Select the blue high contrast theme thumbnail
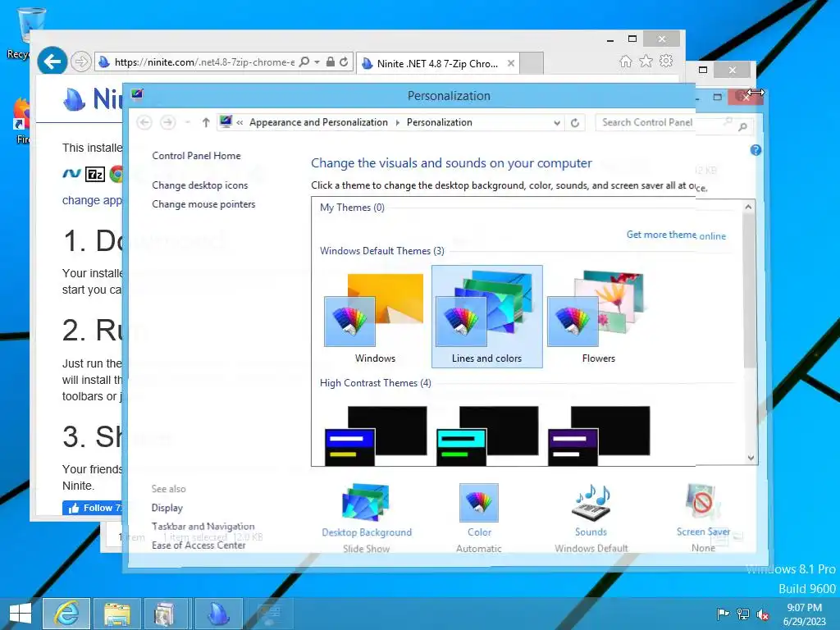The image size is (840, 630). click(376, 435)
